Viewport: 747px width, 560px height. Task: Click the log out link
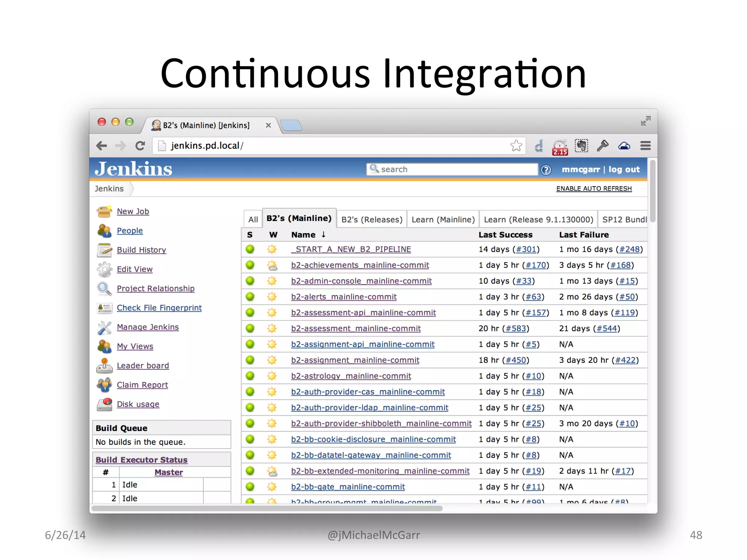(624, 170)
